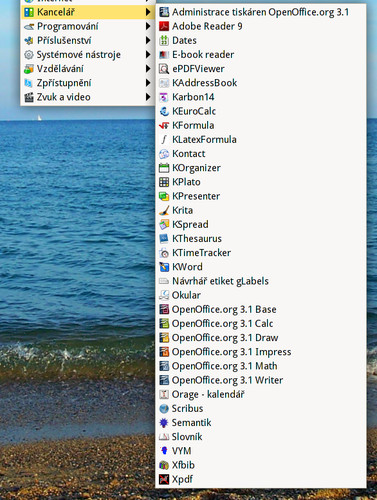Click the KSpread icon
Viewport: 377px width, 500px height.
(164, 224)
